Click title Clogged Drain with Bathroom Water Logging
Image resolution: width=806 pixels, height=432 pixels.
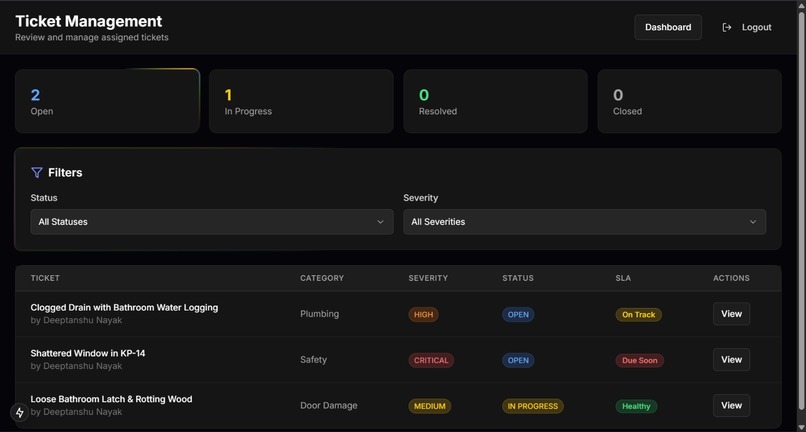click(124, 308)
